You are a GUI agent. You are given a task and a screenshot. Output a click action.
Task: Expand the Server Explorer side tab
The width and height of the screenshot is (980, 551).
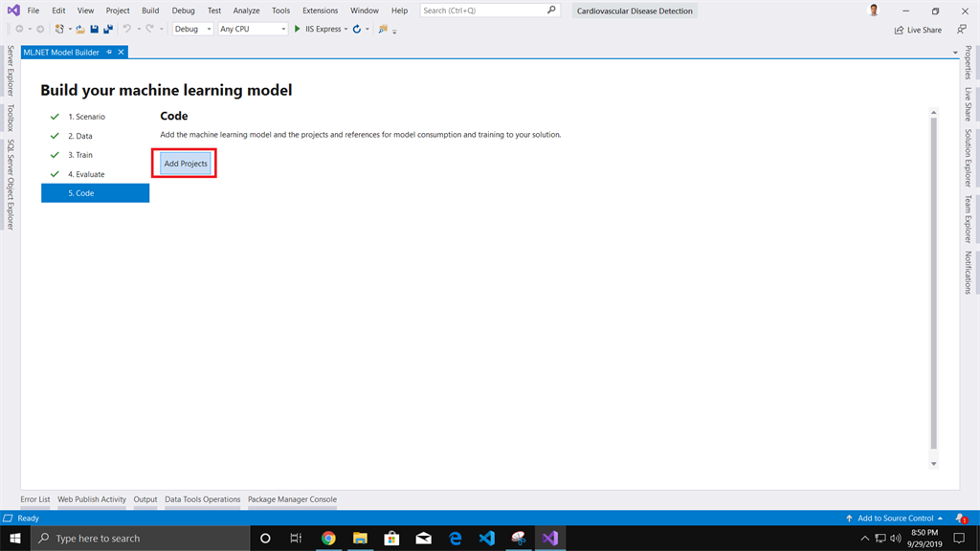pyautogui.click(x=10, y=71)
